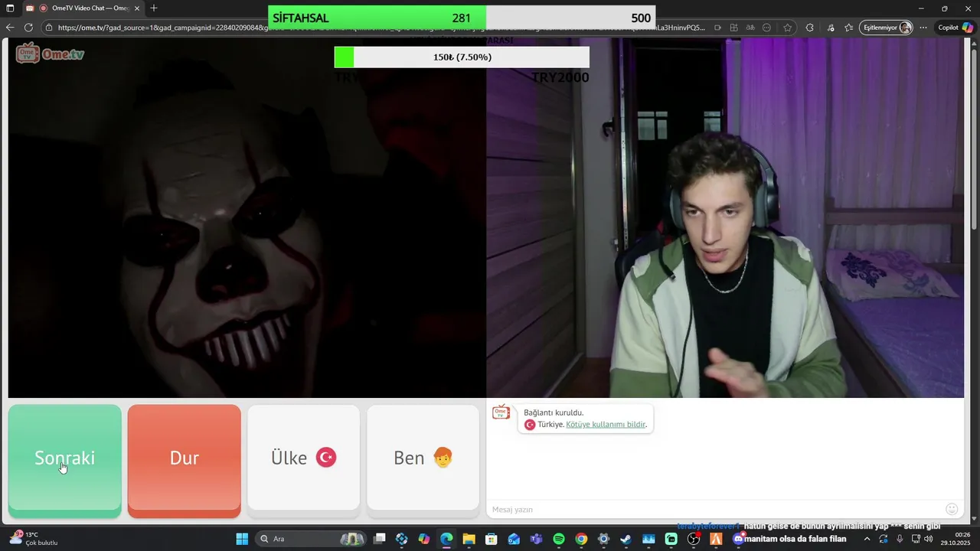Click the volume speaker tray icon
Screen dimensions: 980x551
click(x=928, y=539)
